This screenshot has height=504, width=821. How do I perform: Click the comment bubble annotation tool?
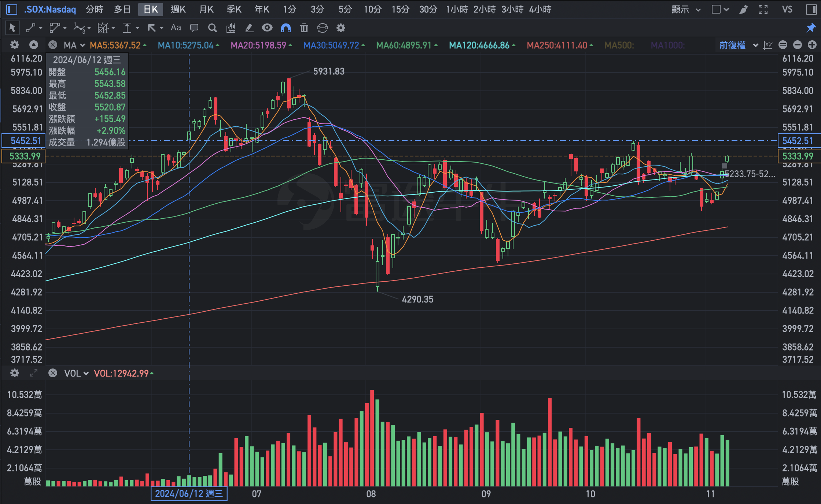(x=194, y=28)
